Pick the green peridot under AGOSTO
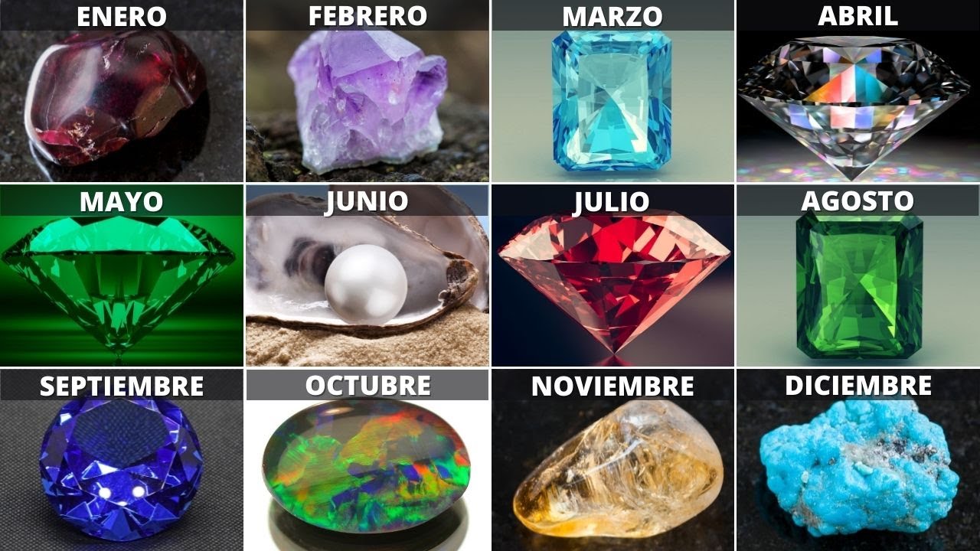This screenshot has width=980, height=551. coord(859,287)
